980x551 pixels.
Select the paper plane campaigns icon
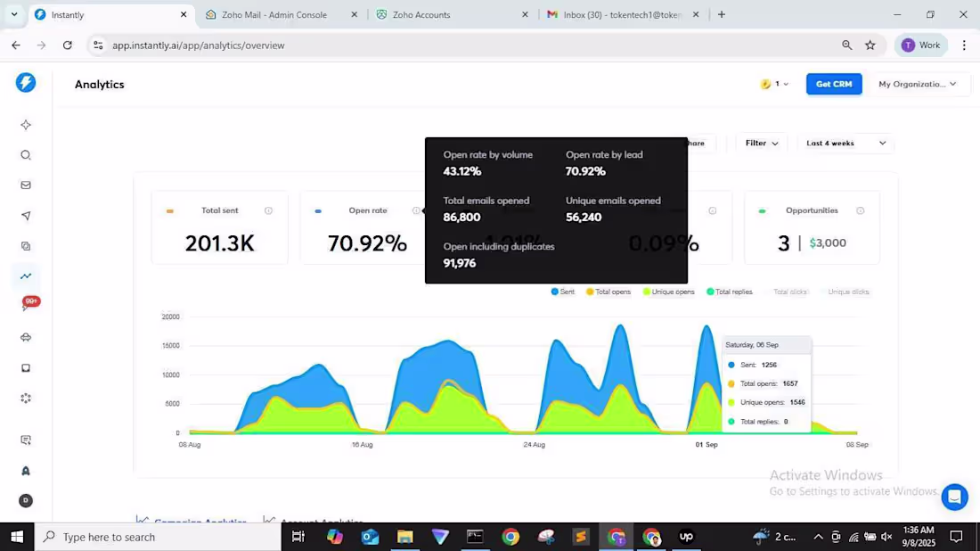[26, 216]
